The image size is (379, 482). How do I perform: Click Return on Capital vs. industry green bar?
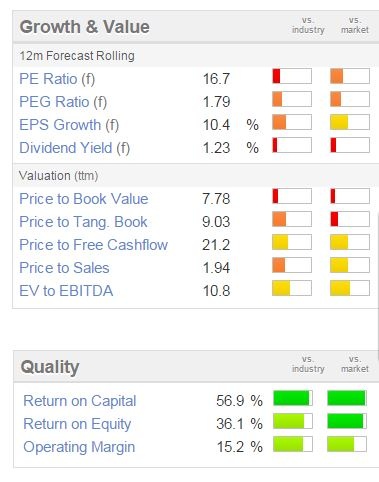(293, 398)
